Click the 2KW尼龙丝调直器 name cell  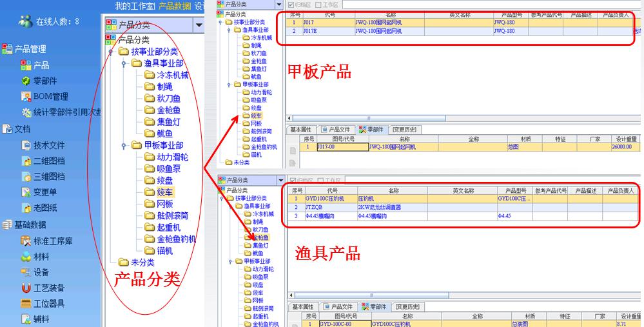pyautogui.click(x=392, y=208)
